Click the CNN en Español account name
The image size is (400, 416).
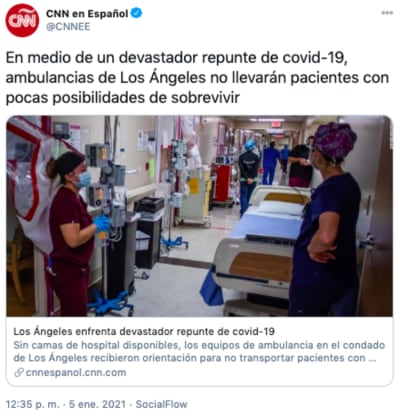click(87, 14)
